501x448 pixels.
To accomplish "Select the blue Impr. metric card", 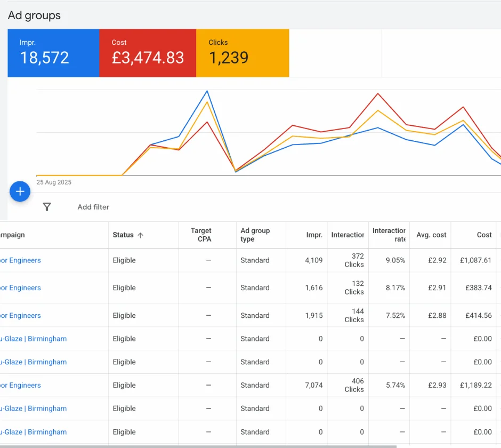I will click(x=53, y=53).
